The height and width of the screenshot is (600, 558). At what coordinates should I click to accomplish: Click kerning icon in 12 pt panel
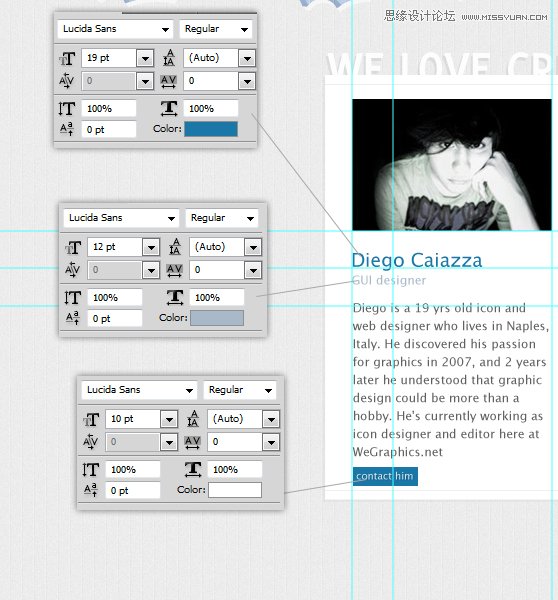[x=73, y=270]
